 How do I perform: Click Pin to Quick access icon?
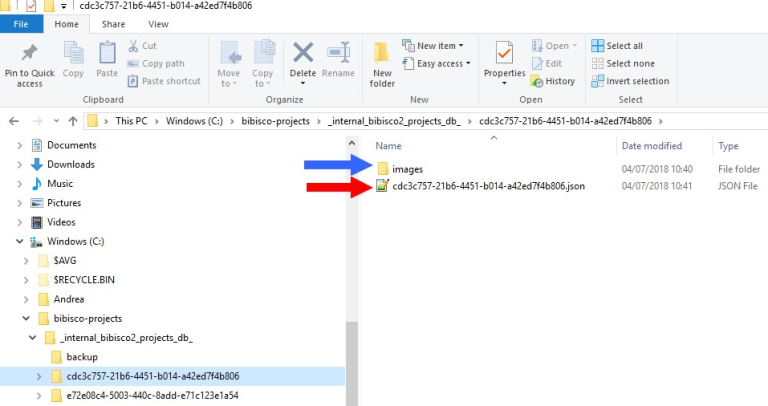(x=29, y=53)
